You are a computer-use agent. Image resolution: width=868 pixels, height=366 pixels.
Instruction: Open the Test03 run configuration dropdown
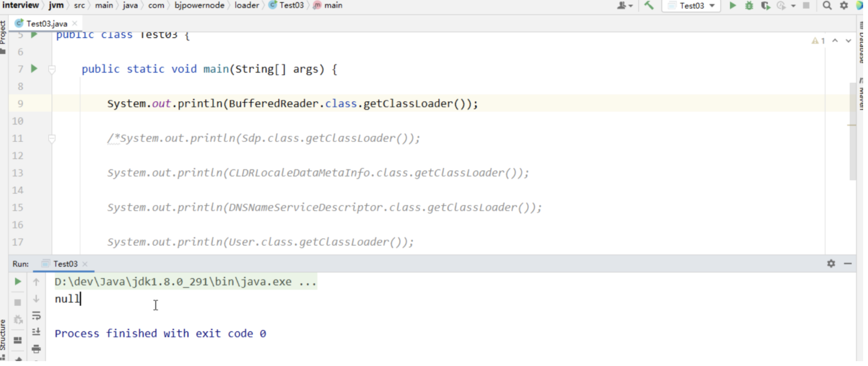point(692,5)
